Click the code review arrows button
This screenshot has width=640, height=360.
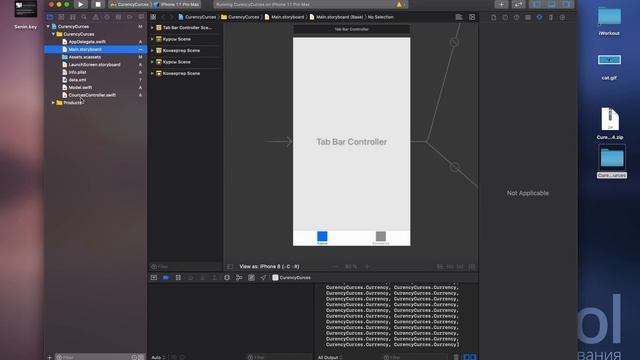point(518,4)
